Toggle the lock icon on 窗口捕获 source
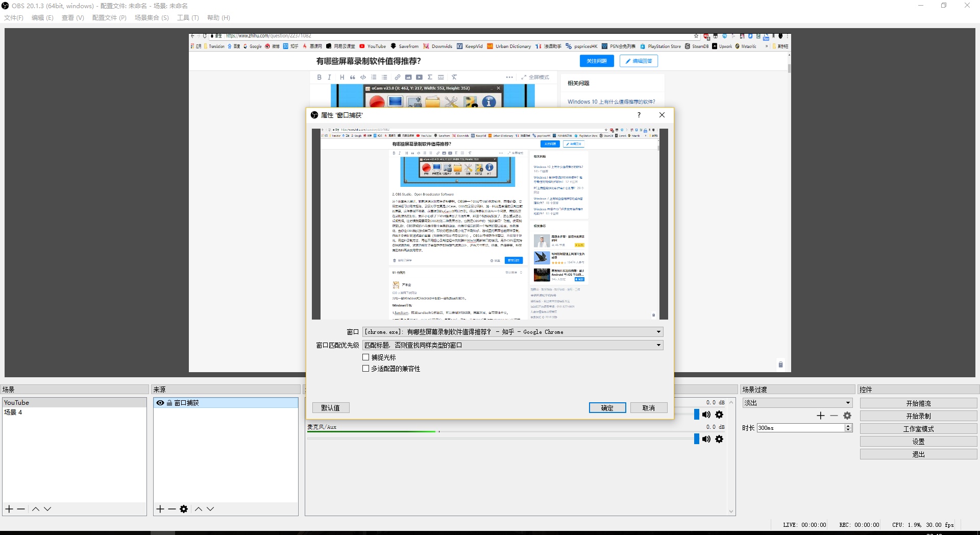Image resolution: width=980 pixels, height=535 pixels. pos(169,403)
